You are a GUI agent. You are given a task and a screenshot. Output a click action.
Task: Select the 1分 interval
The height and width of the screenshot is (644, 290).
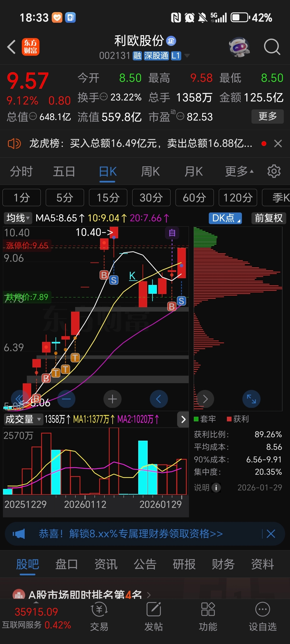[22, 198]
